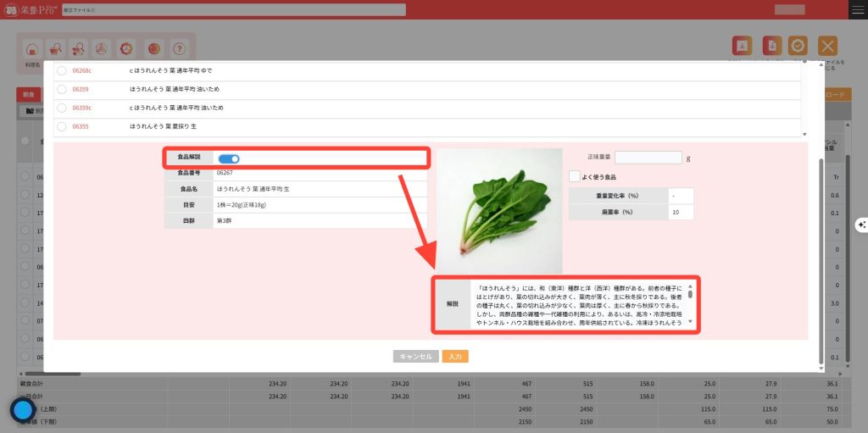Switch to the 朝食 tab

[28, 95]
